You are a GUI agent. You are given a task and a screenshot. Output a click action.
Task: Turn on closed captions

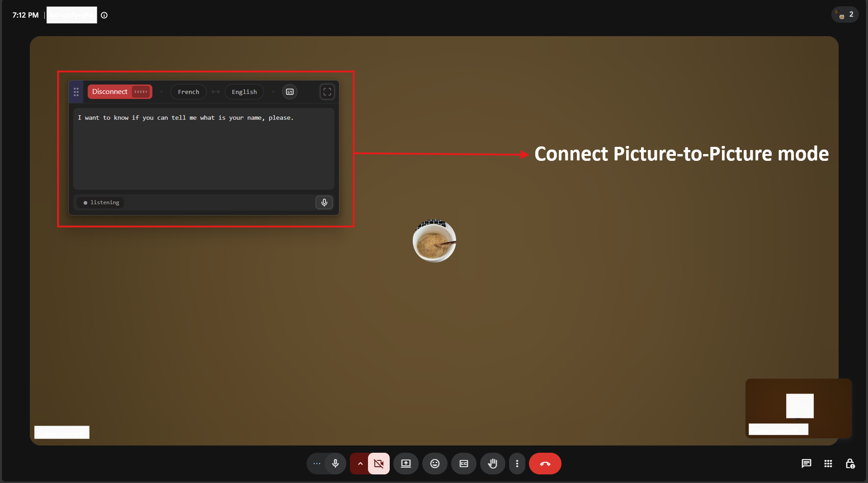click(x=464, y=464)
